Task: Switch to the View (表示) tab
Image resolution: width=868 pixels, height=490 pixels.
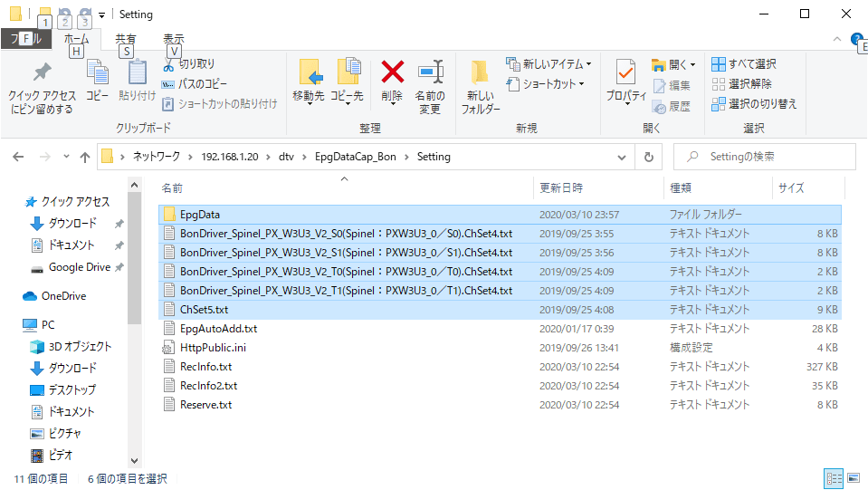Action: point(173,39)
